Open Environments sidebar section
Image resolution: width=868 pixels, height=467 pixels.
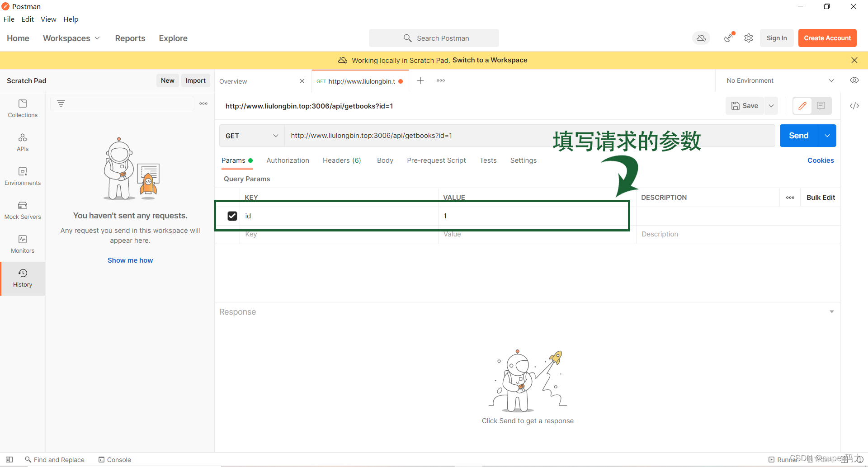coord(23,176)
